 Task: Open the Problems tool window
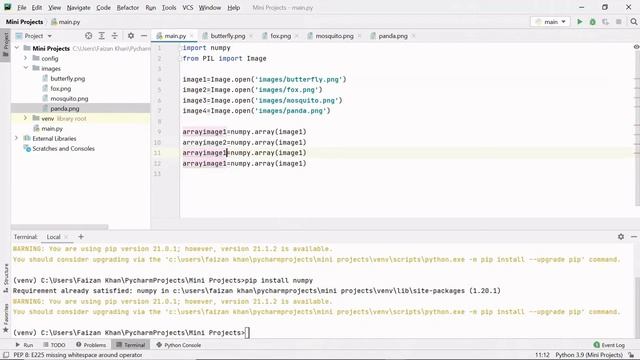(91, 345)
